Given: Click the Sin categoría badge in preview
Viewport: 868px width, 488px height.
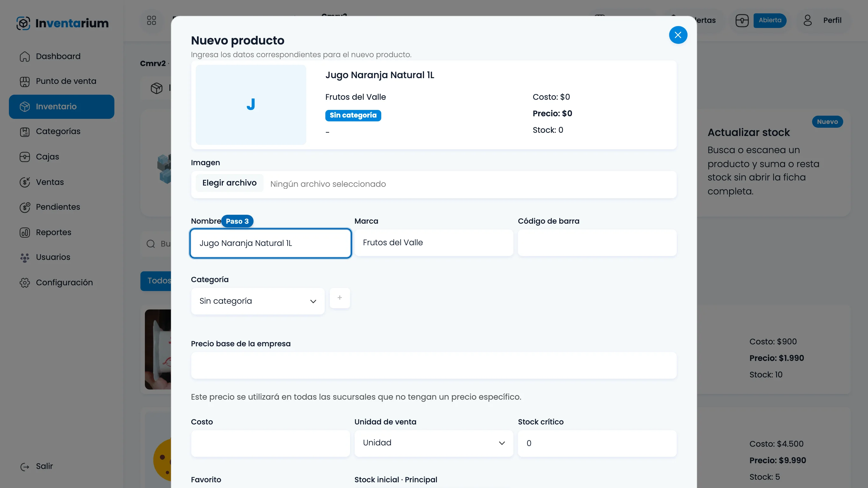Looking at the screenshot, I should [353, 115].
